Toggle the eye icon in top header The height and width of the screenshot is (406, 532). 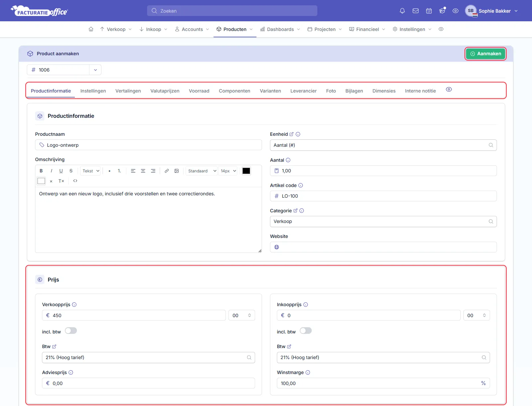[x=456, y=11]
